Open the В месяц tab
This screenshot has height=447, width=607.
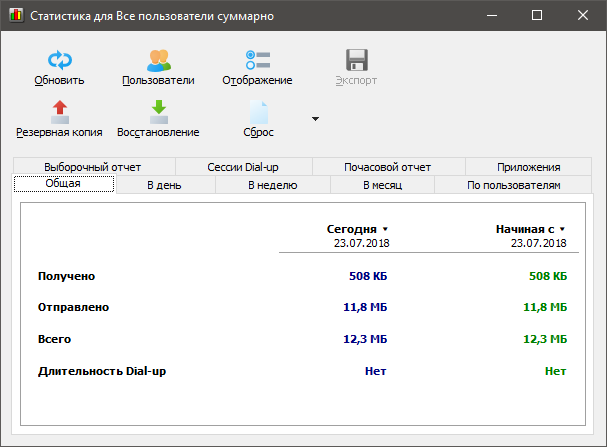click(x=382, y=185)
